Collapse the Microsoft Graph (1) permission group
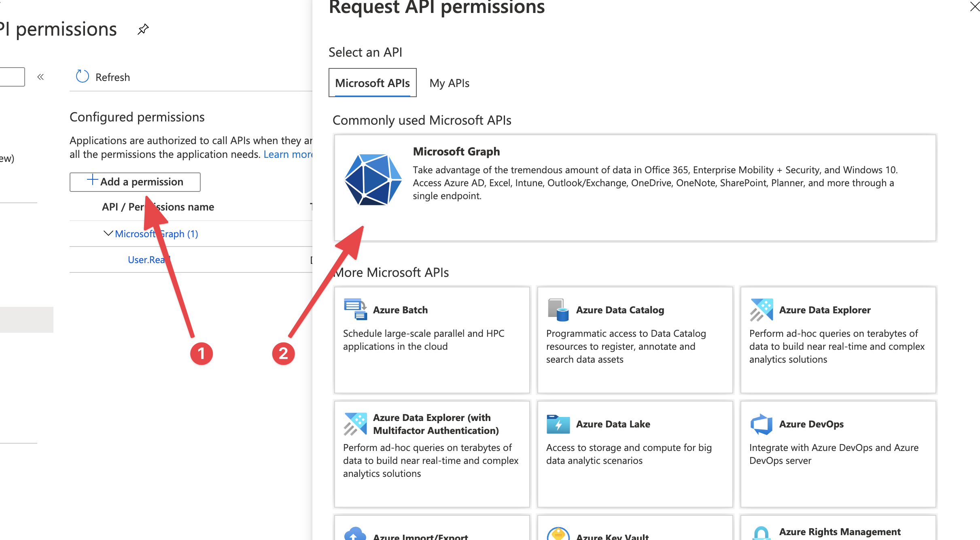The width and height of the screenshot is (980, 540). pos(108,234)
